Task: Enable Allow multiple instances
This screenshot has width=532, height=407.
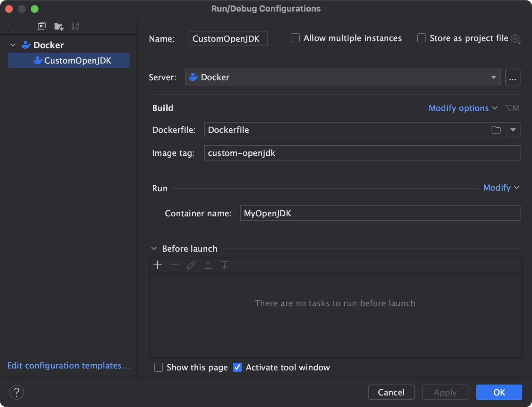Action: [295, 38]
